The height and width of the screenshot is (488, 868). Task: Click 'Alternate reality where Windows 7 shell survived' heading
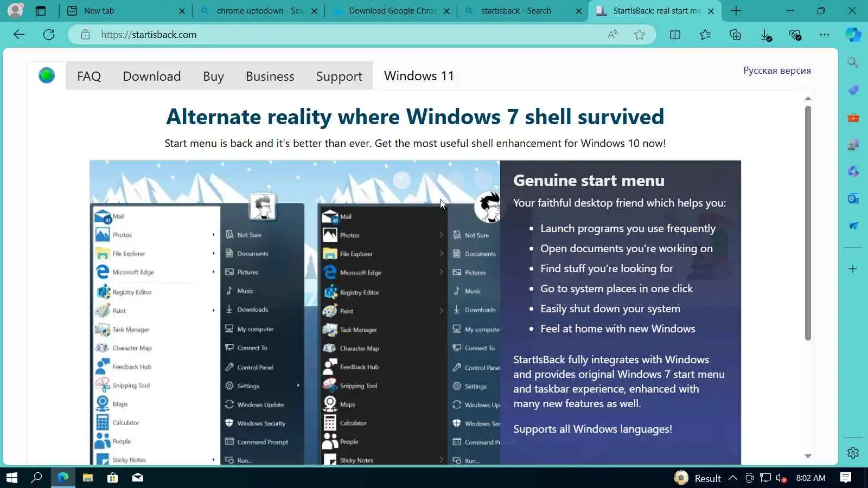pyautogui.click(x=415, y=117)
